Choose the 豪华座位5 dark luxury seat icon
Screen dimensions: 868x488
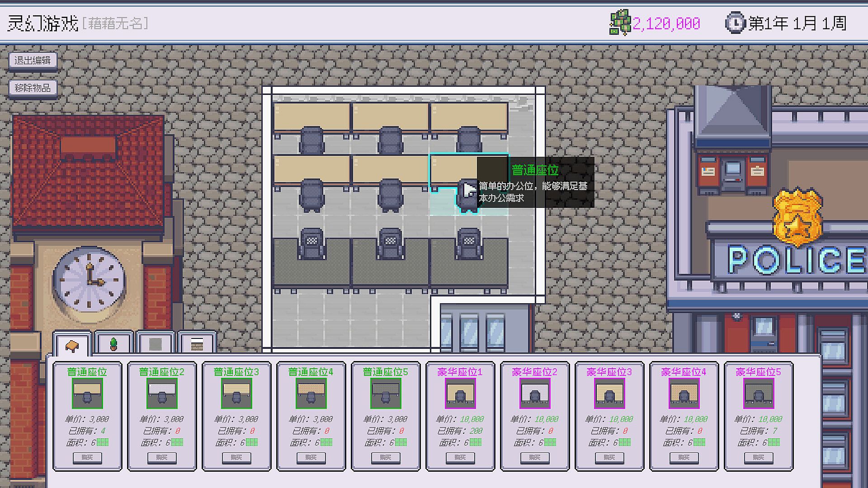coord(759,394)
